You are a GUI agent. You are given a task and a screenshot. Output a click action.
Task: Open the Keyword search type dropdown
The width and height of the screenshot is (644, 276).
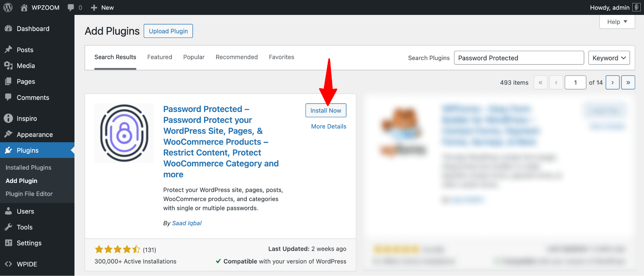click(x=609, y=58)
